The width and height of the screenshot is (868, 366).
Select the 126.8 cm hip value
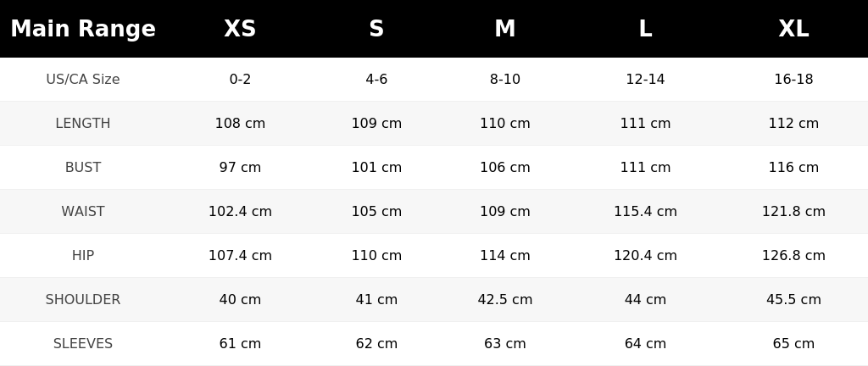[x=793, y=255]
